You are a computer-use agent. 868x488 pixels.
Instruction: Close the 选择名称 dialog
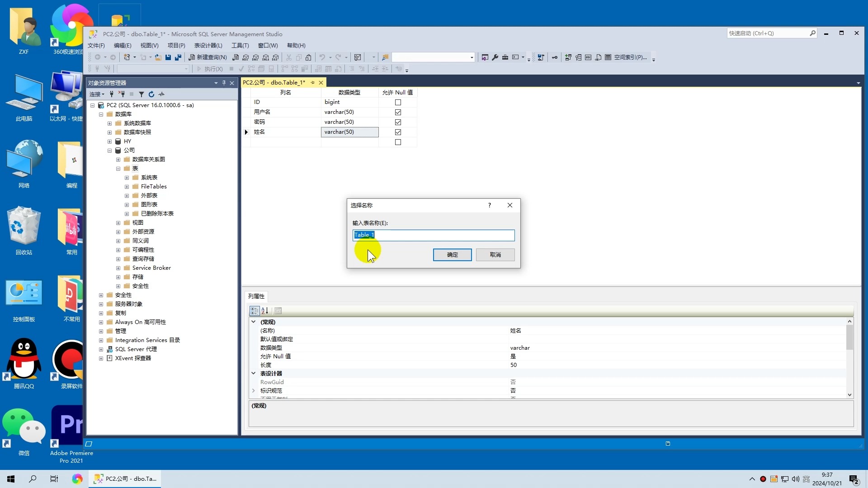coord(510,205)
